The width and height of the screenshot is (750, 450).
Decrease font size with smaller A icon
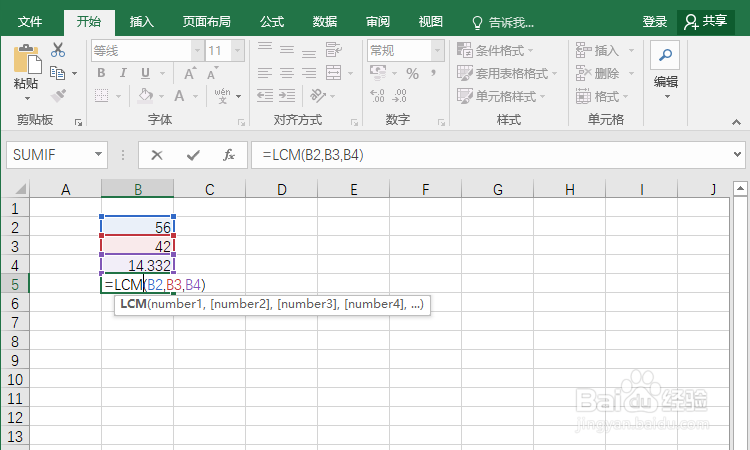212,73
